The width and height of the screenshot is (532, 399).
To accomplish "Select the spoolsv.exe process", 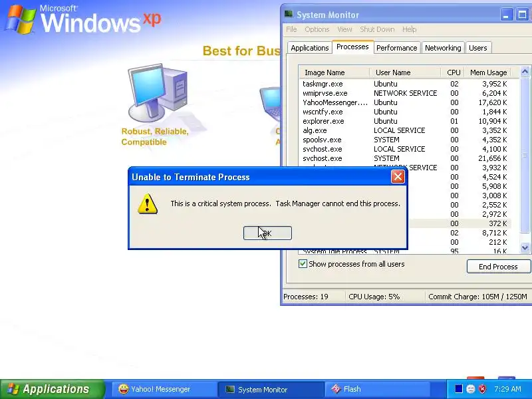I will click(405, 140).
